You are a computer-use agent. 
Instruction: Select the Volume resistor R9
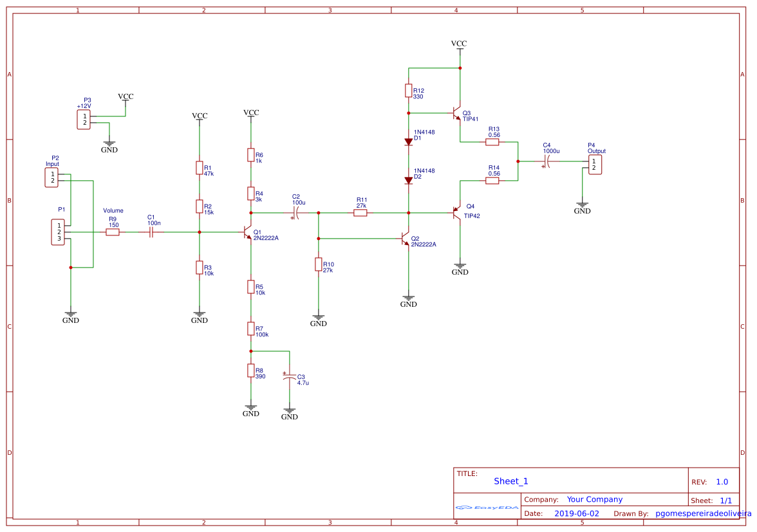[x=112, y=231]
